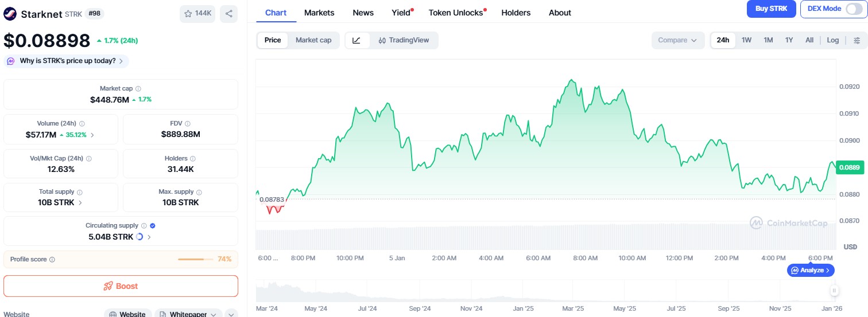Open the Yield tab
Image resolution: width=868 pixels, height=317 pixels.
(x=402, y=13)
